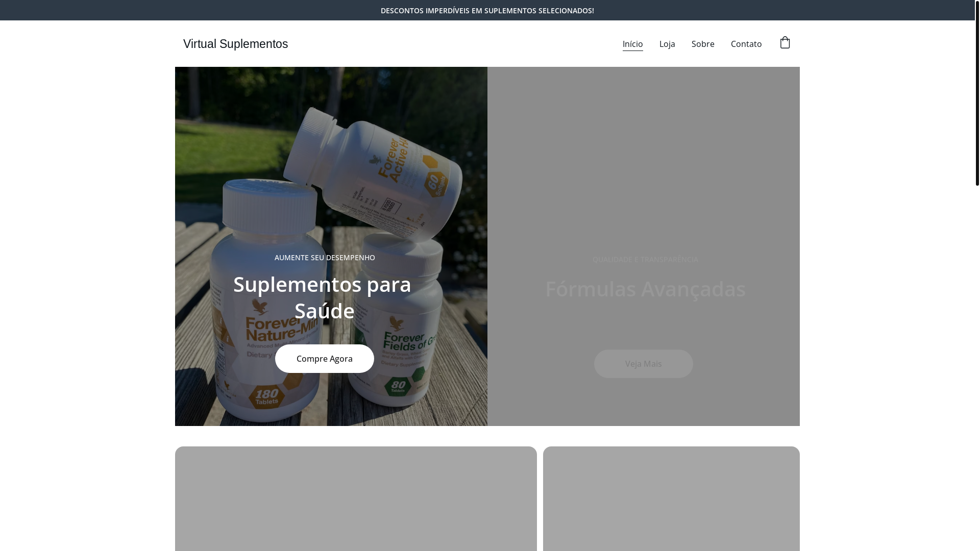Click the QUALIDADE E TRANSPARÊNCIA caption
The height and width of the screenshot is (551, 980).
point(645,260)
